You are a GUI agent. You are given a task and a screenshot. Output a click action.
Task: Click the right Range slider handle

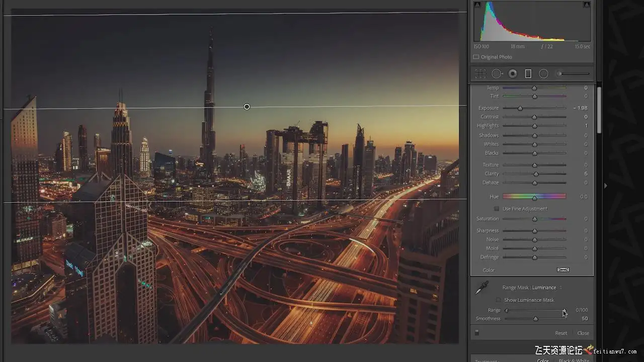coord(564,311)
